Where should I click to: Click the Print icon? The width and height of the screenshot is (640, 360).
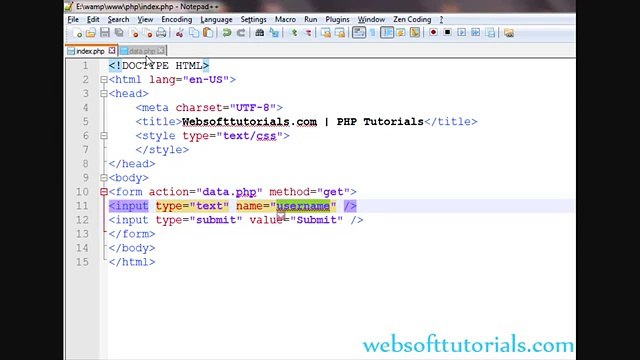[x=162, y=33]
